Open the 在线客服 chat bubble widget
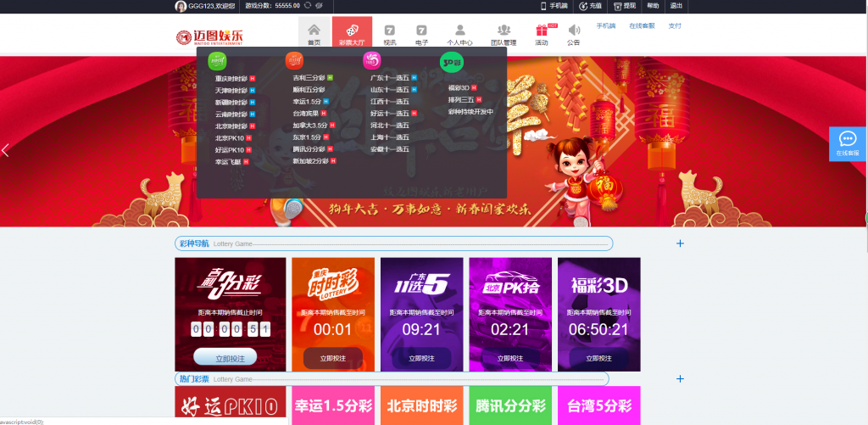The height and width of the screenshot is (425, 868). pyautogui.click(x=847, y=143)
